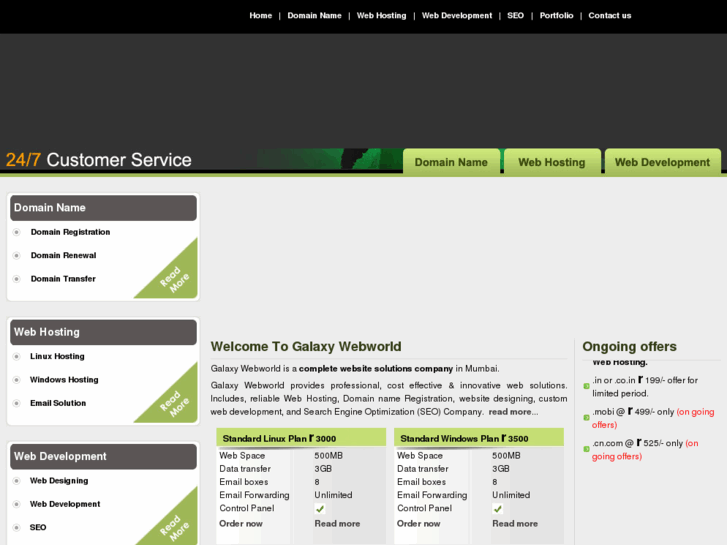
Task: Click bullet icon beside Email Solution
Action: click(17, 403)
